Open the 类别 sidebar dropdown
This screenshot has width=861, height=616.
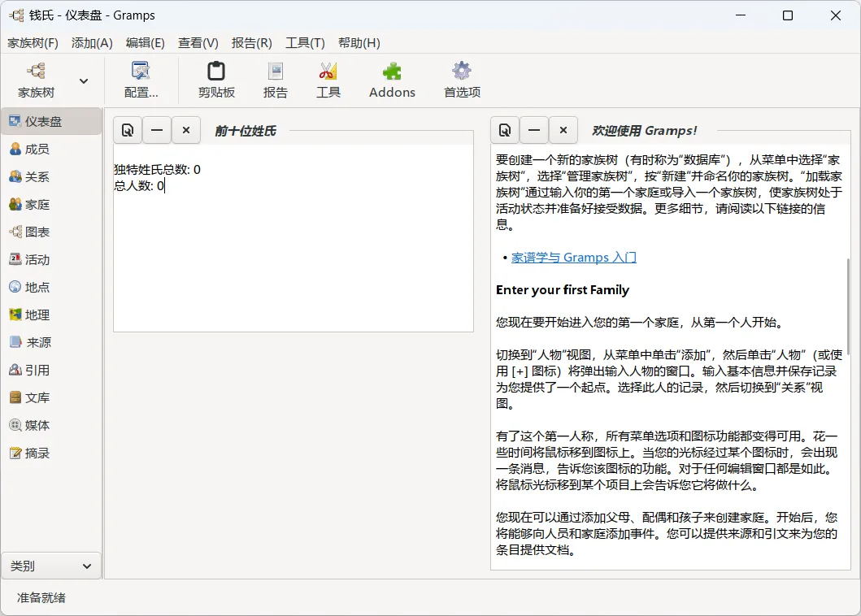tap(51, 566)
